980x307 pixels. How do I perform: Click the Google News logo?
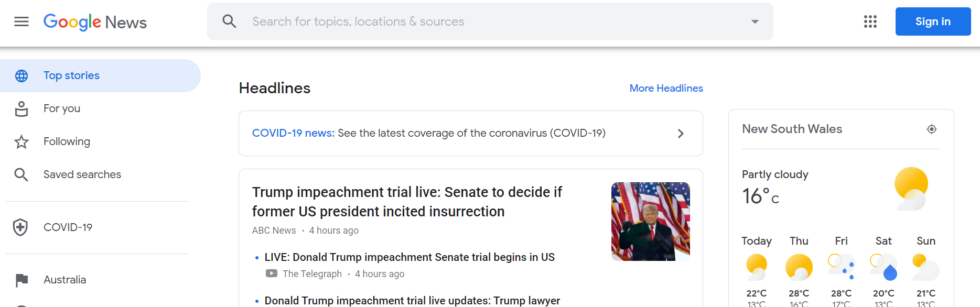(95, 22)
